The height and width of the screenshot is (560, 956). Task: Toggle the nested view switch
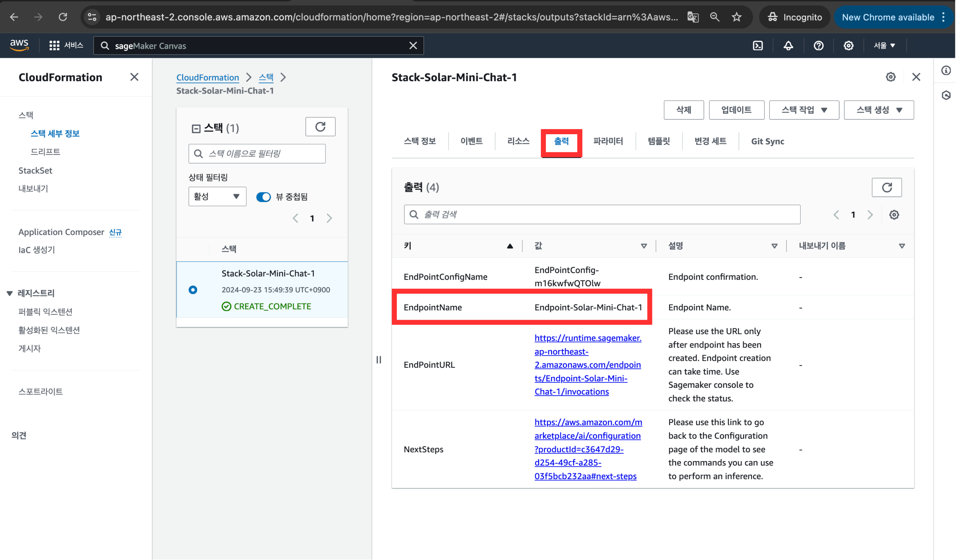click(264, 197)
